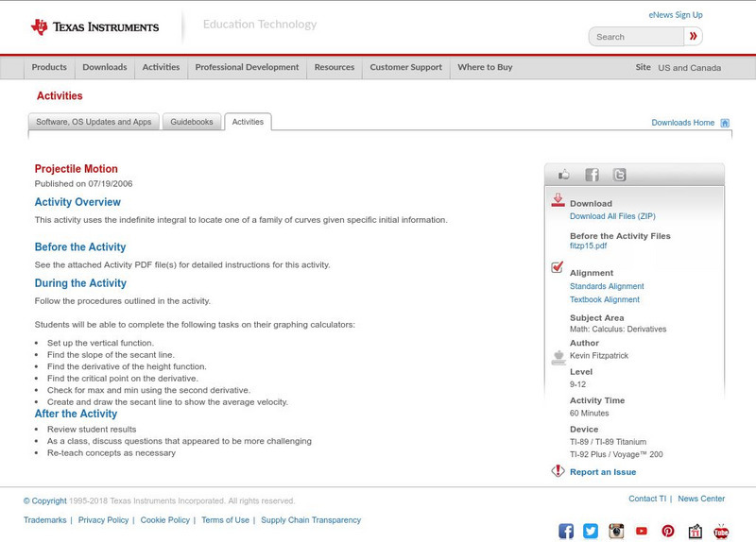Image resolution: width=756 pixels, height=542 pixels.
Task: Open the Downloads menu
Action: pos(105,67)
